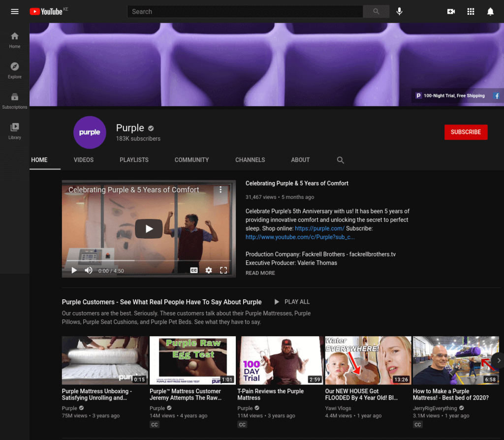The image size is (504, 440).
Task: Expand description with READ MORE
Action: 260,273
